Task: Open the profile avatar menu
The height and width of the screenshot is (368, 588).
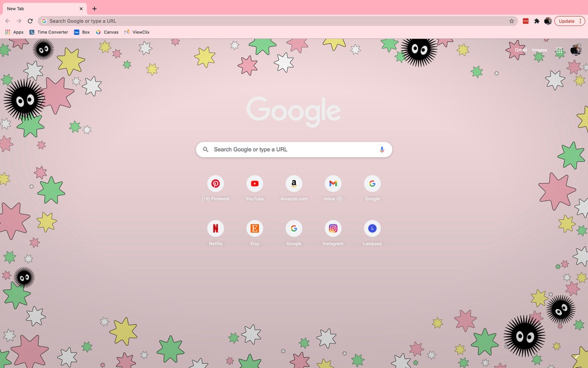Action: (548, 21)
